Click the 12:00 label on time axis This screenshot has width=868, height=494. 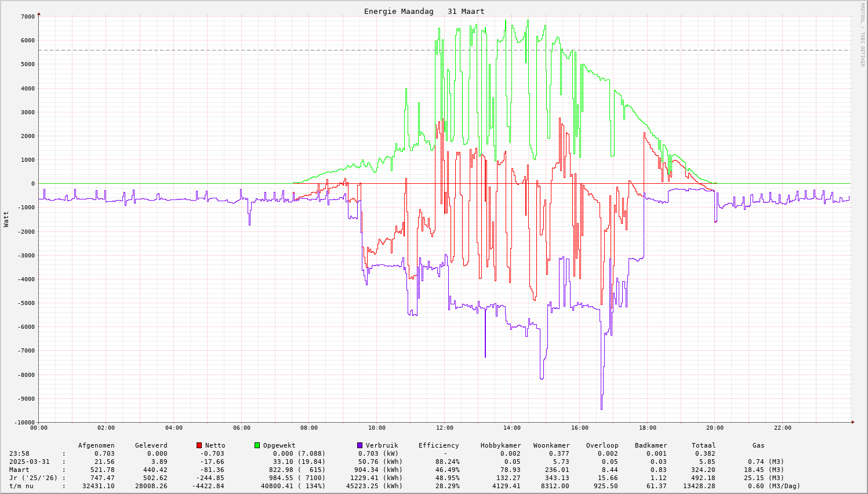(444, 428)
